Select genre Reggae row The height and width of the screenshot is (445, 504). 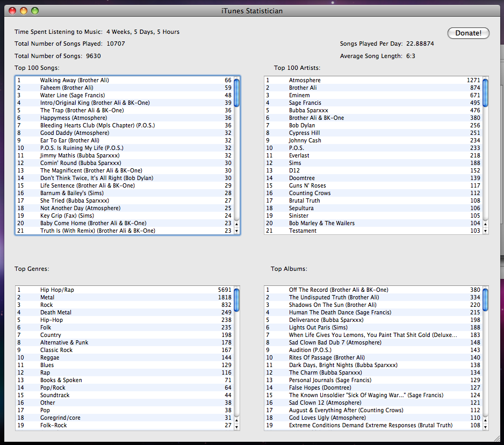click(x=125, y=357)
